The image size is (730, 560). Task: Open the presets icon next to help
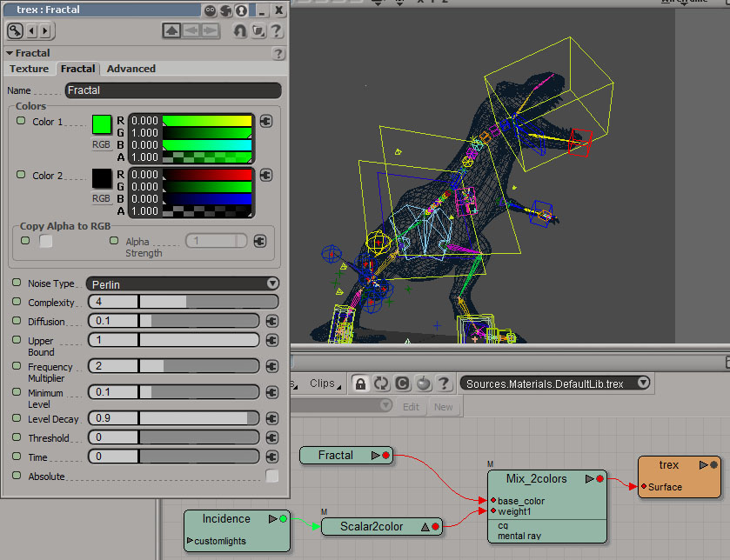258,31
